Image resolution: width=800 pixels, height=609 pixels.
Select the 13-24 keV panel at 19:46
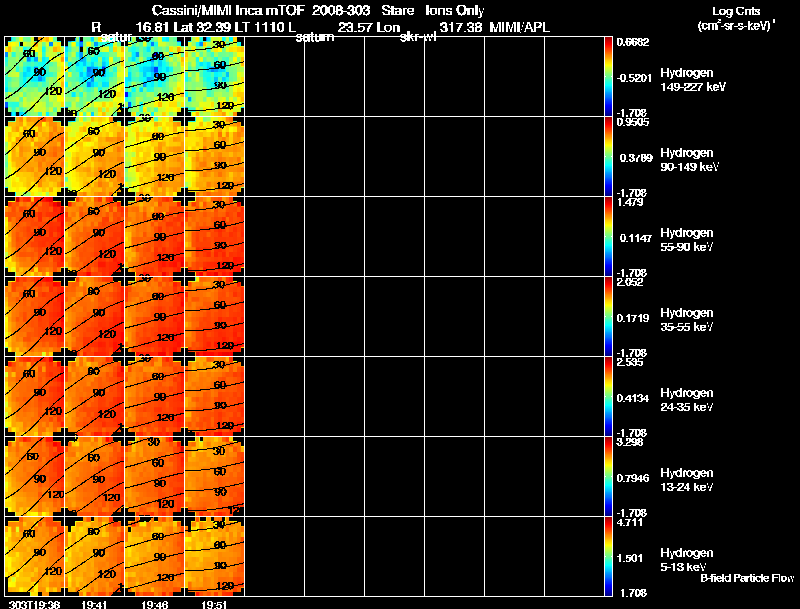pyautogui.click(x=154, y=476)
